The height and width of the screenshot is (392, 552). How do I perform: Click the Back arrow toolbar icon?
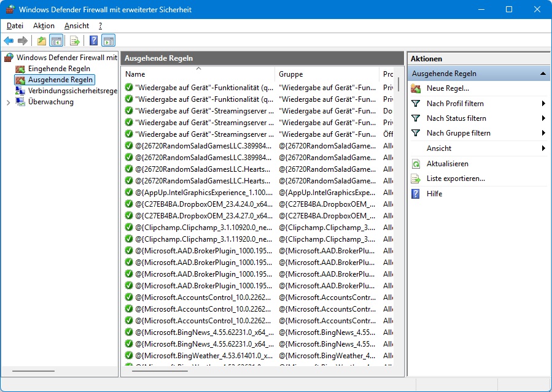pyautogui.click(x=9, y=40)
